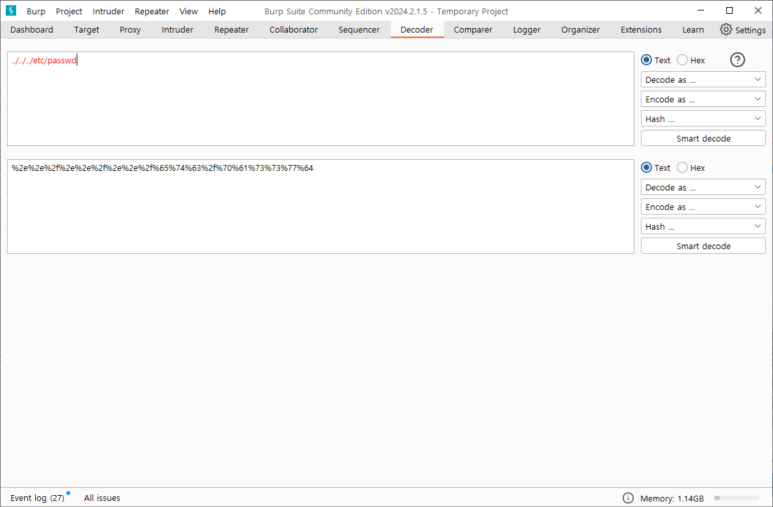This screenshot has height=507, width=773.
Task: Open top panel 'Encode as ...' dropdown
Action: point(703,100)
